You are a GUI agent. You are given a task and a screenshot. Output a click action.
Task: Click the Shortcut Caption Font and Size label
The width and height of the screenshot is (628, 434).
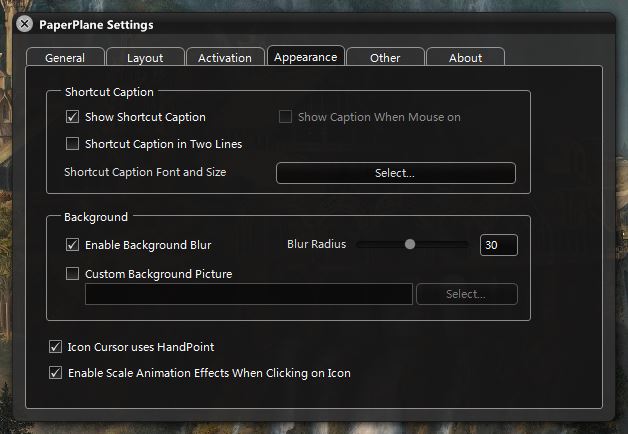pyautogui.click(x=145, y=172)
